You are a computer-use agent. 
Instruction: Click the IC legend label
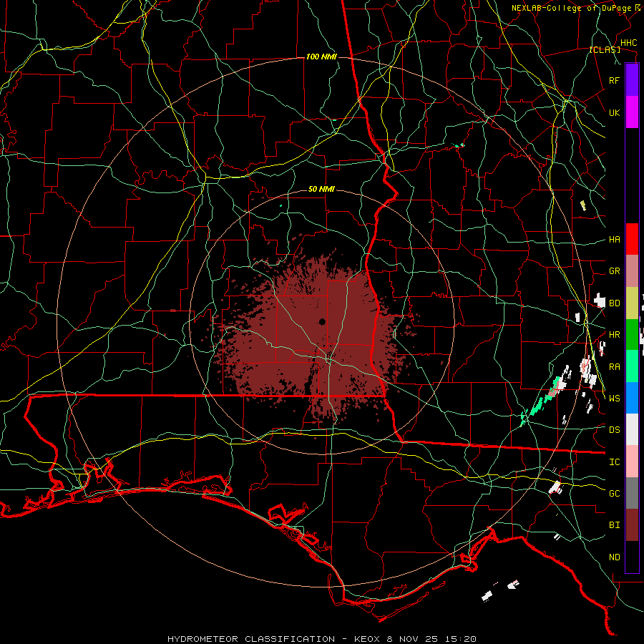click(x=614, y=462)
